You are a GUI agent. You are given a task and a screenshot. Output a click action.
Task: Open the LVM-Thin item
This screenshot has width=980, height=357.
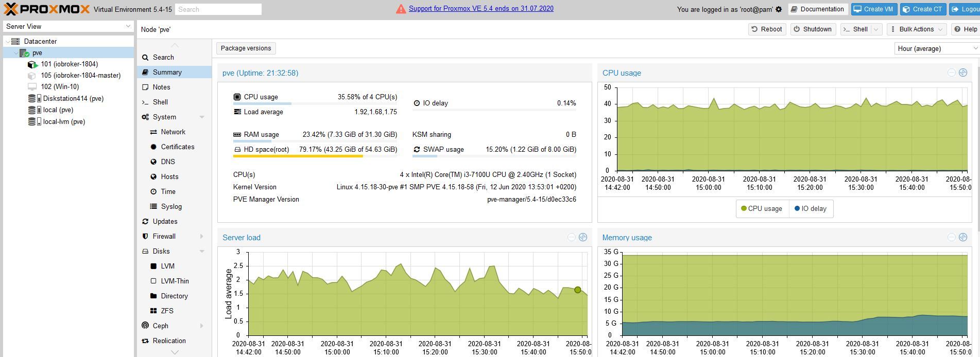coord(174,281)
